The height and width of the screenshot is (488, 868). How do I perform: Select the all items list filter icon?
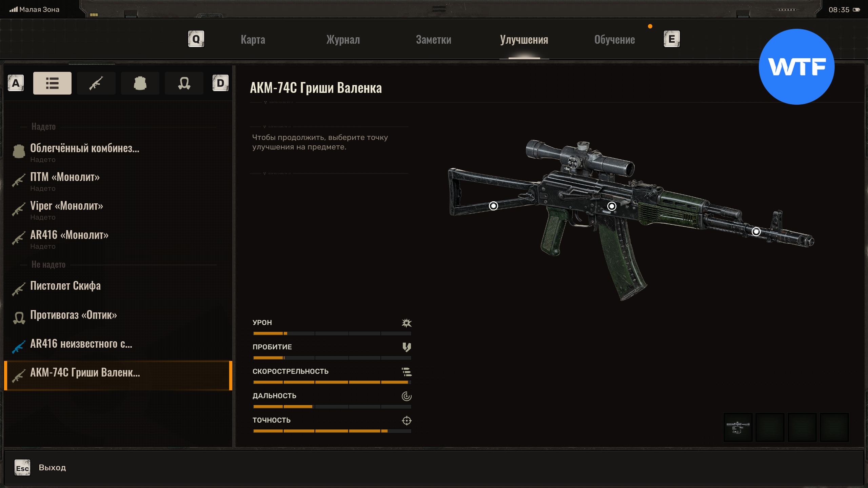coord(52,83)
